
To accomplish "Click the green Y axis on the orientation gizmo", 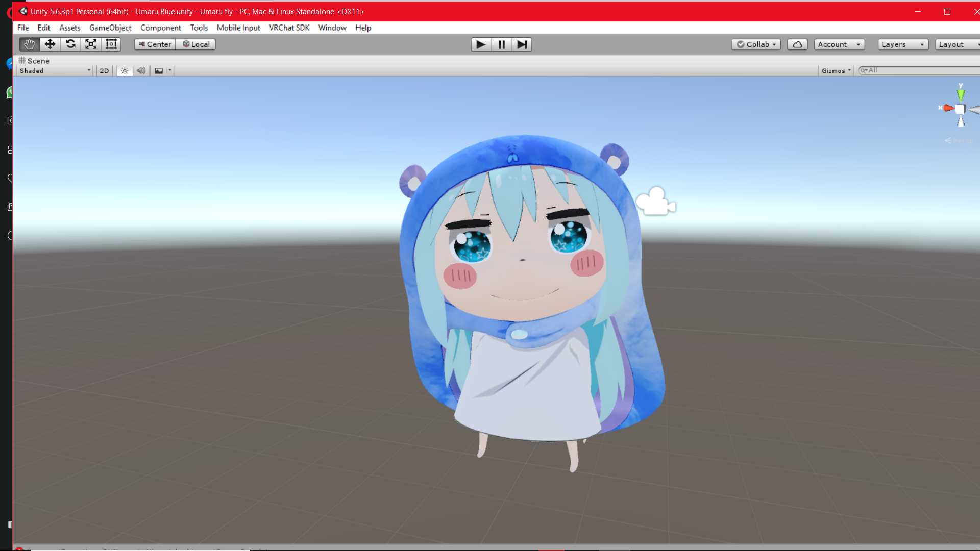I will pos(961,94).
